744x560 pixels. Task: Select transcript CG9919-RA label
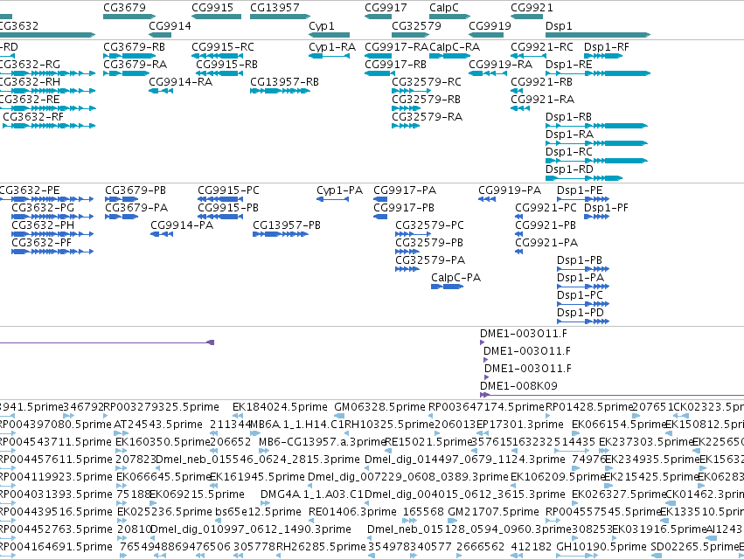point(501,65)
